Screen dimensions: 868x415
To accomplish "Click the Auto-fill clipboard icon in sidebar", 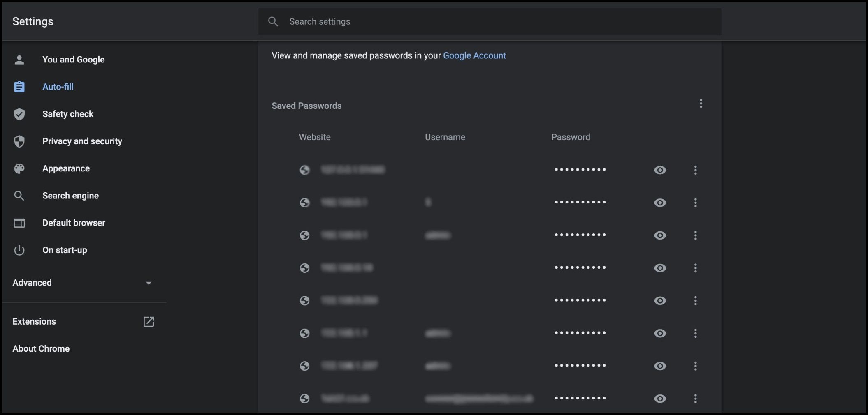I will pos(19,87).
